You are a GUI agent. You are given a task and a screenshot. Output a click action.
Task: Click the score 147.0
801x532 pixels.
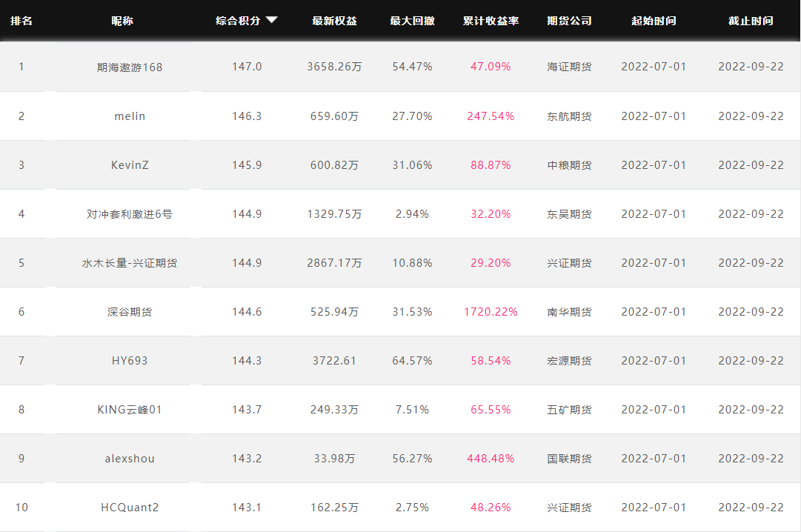coord(247,67)
